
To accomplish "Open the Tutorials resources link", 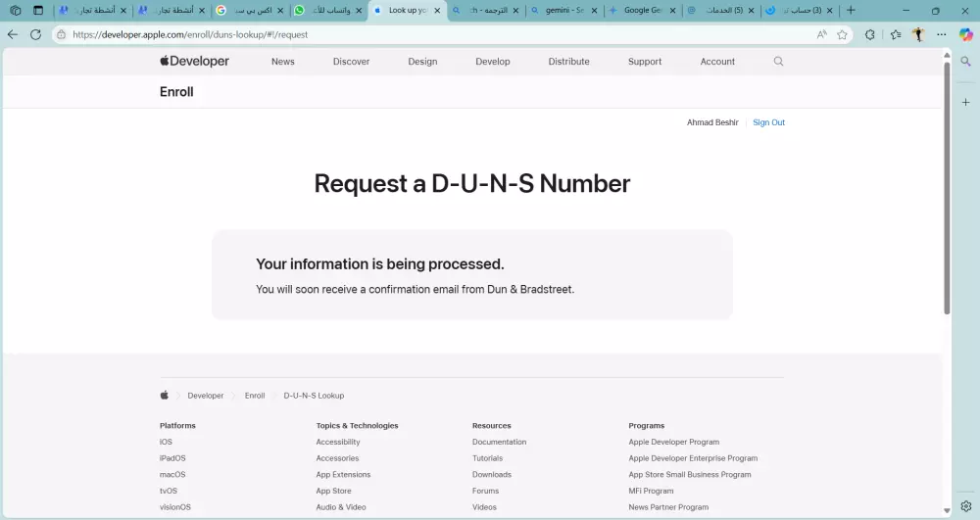I will [487, 457].
